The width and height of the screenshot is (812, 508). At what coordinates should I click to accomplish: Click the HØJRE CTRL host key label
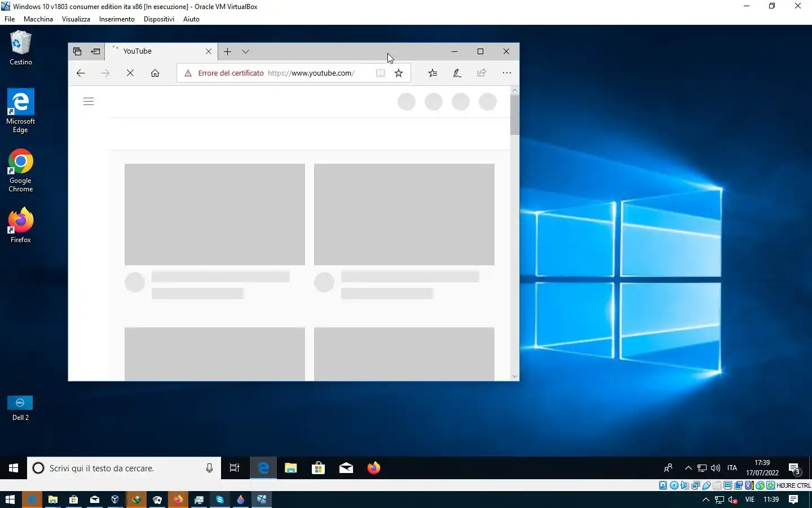793,485
